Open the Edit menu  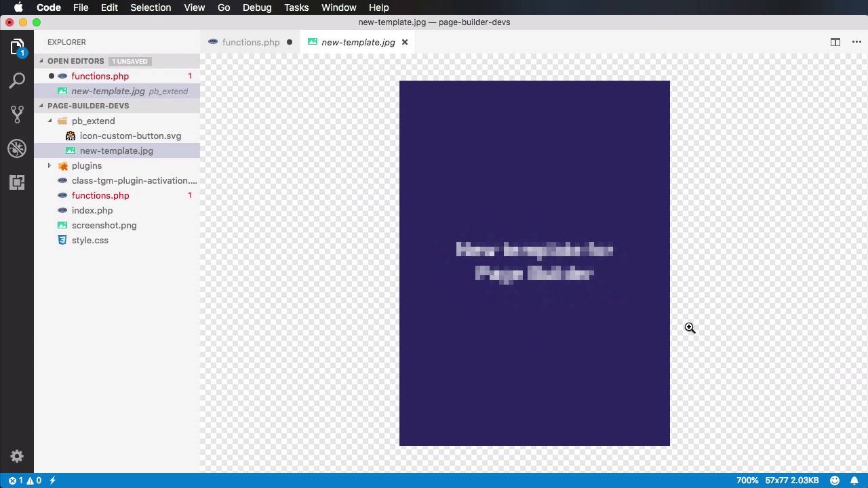109,7
